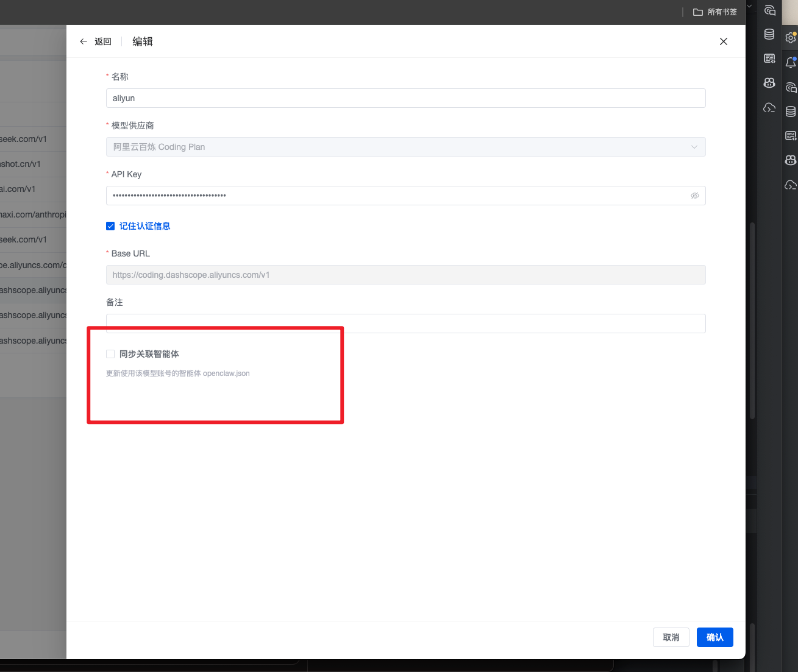
Task: Click the code panel icon in the outermost sidebar column
Action: [791, 136]
